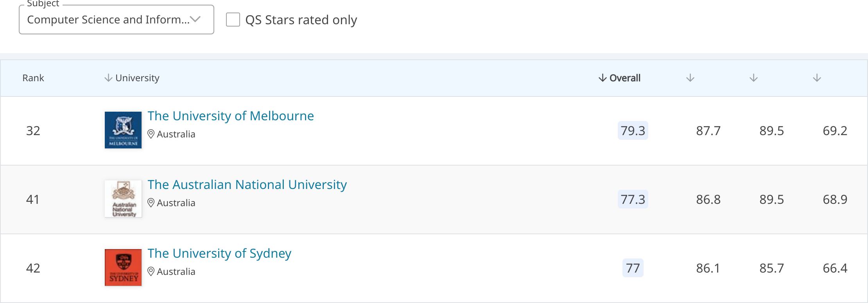Click the University of Melbourne logo
The width and height of the screenshot is (868, 303).
point(123,130)
